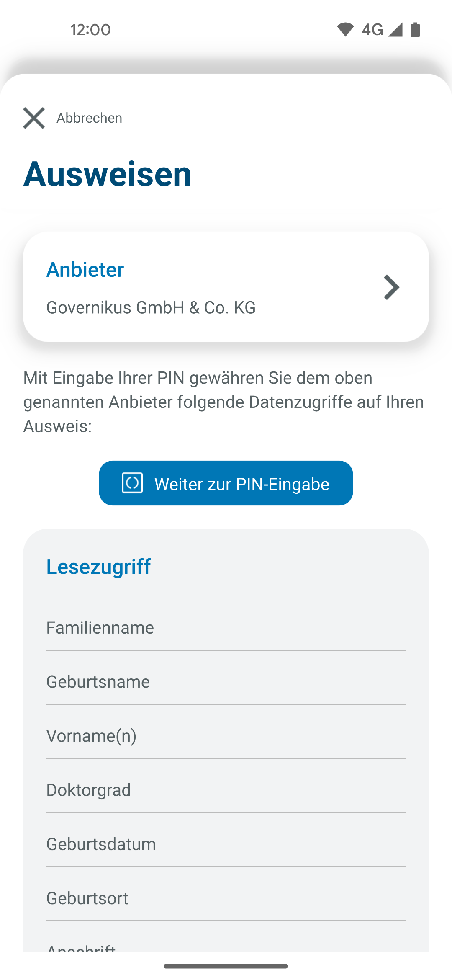This screenshot has width=452, height=980.
Task: Tap the X cancel icon
Action: tap(34, 118)
